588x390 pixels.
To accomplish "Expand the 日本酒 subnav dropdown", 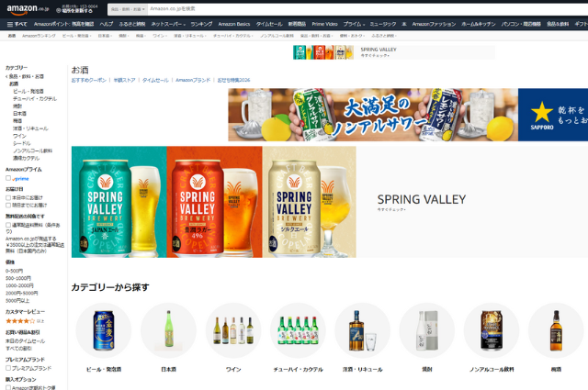I will [x=105, y=36].
